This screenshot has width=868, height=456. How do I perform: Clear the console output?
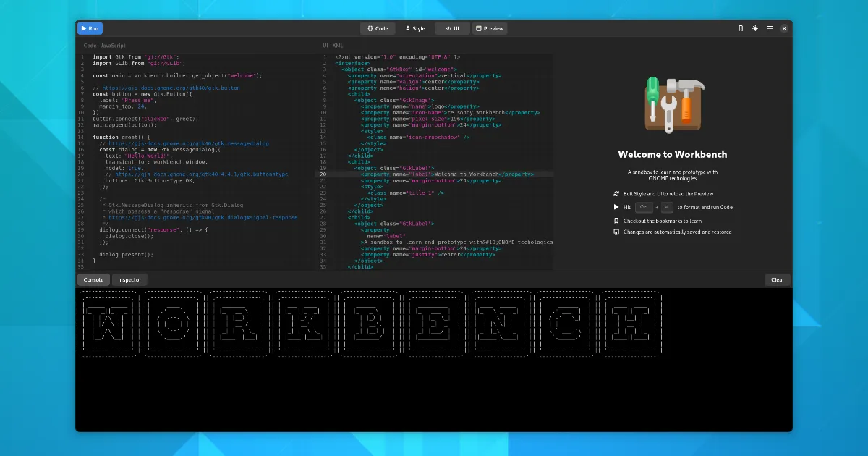coord(778,279)
